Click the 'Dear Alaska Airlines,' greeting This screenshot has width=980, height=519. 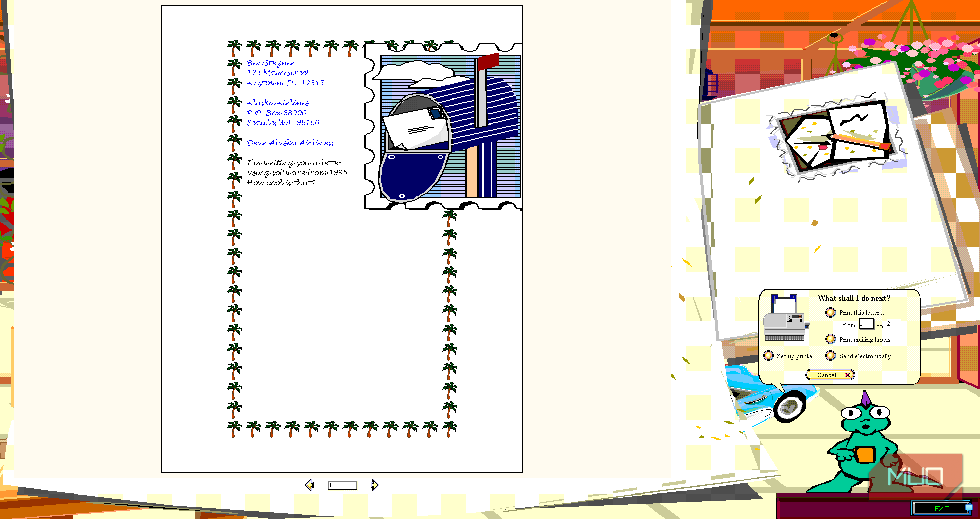pyautogui.click(x=290, y=143)
